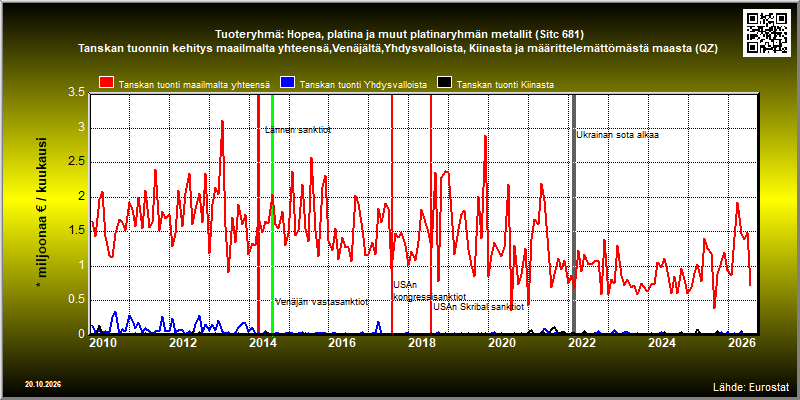Click the y-axis label 'miljoonaa € / kuukausi'
The width and height of the screenshot is (800, 400).
(x=42, y=214)
